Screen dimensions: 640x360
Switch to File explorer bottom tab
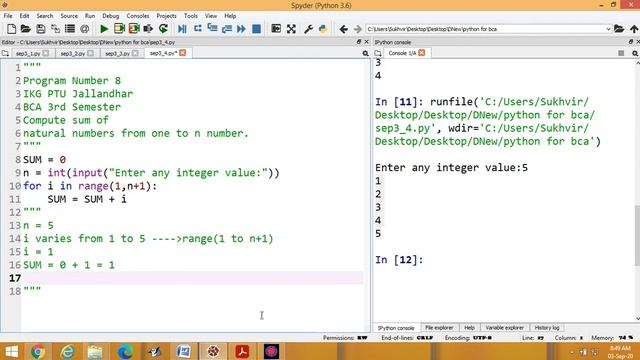click(439, 328)
